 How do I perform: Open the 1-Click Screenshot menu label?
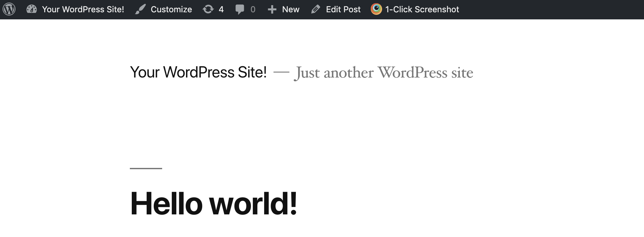click(422, 9)
